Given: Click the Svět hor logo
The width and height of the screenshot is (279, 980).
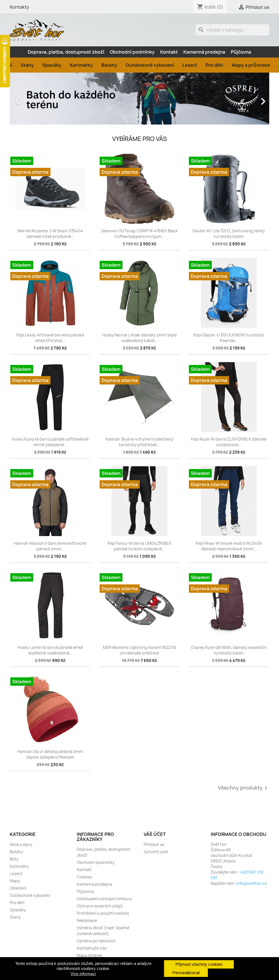Looking at the screenshot, I should 37,30.
